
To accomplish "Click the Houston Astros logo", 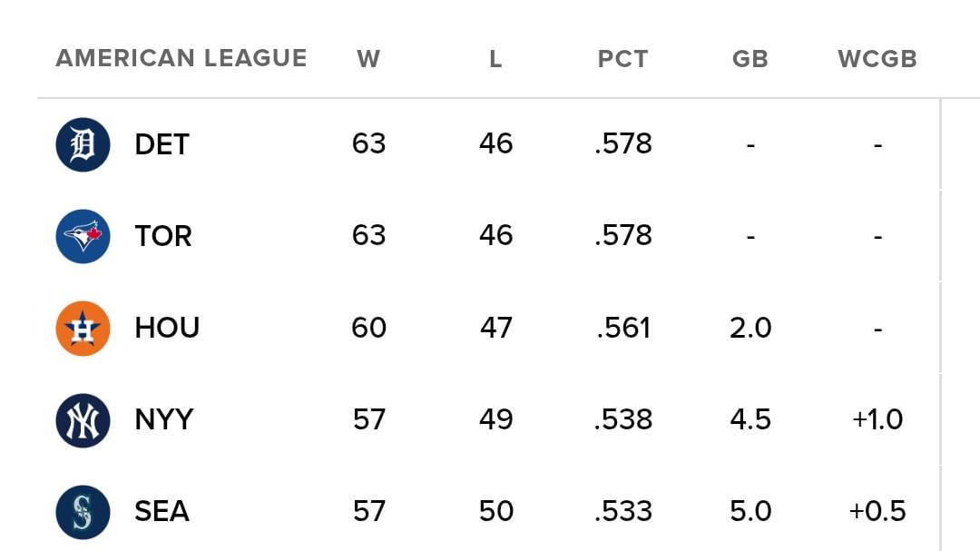I will pyautogui.click(x=83, y=328).
